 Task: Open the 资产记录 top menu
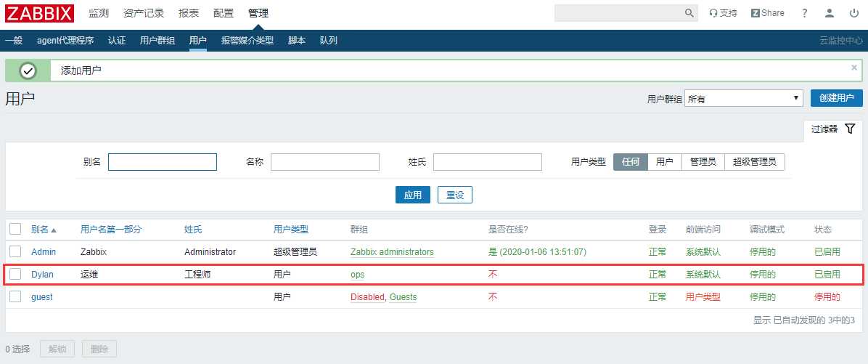point(144,13)
